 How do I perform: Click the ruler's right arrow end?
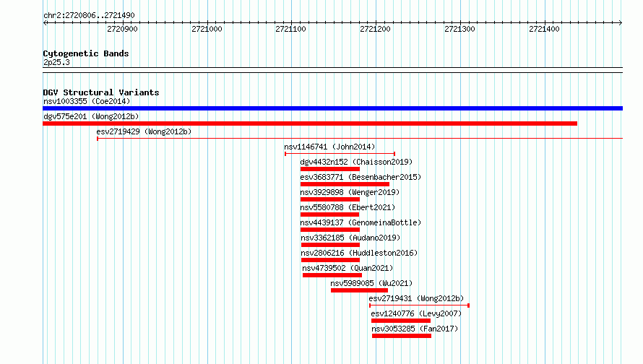pyautogui.click(x=621, y=23)
